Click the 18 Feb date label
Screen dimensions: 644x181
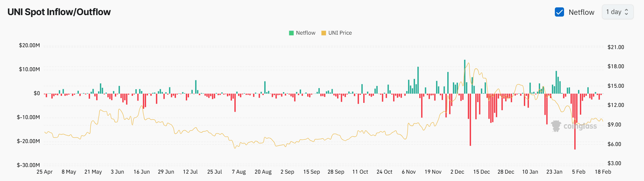[x=603, y=172]
